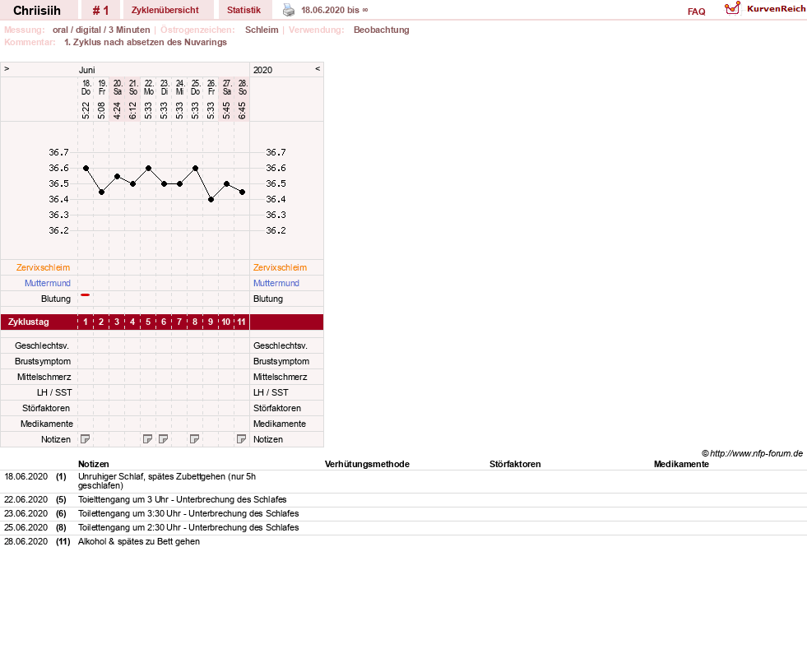Open the Statistik tab
Screen dimensions: 807x672
click(244, 11)
